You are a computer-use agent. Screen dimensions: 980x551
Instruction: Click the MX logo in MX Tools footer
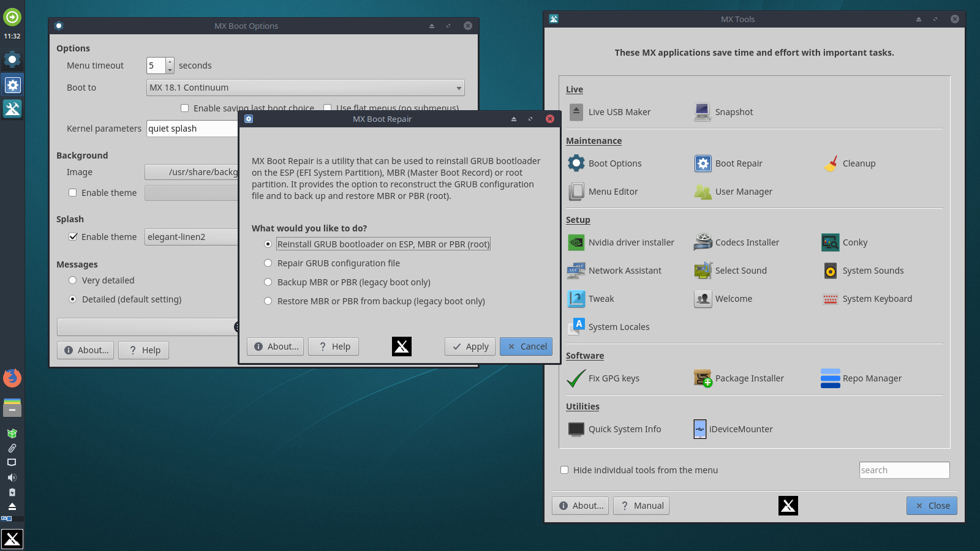[788, 506]
